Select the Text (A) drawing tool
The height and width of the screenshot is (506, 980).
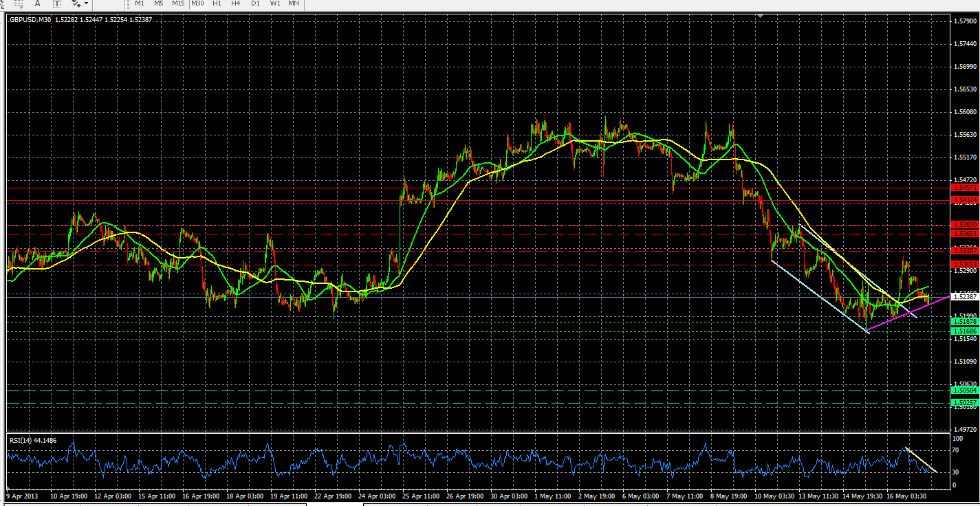coord(38,3)
